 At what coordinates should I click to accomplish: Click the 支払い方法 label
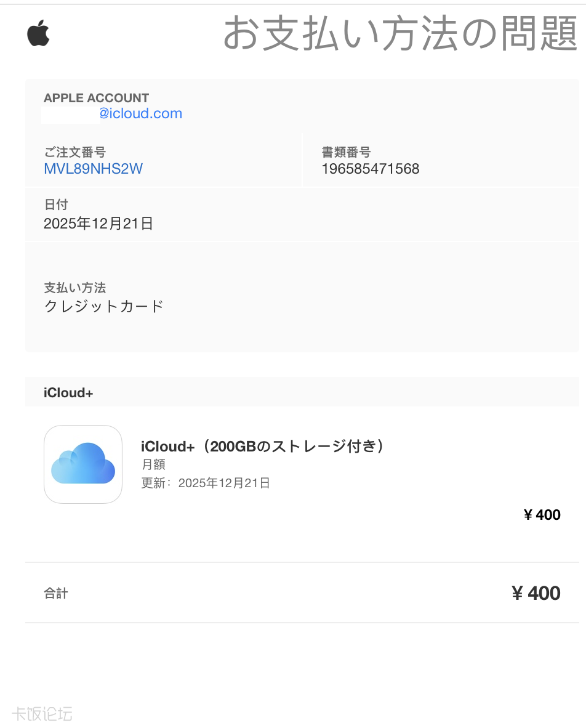click(x=74, y=288)
